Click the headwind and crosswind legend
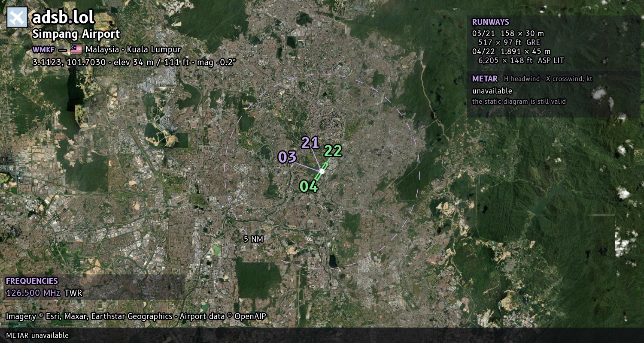The width and height of the screenshot is (644, 343). 548,79
